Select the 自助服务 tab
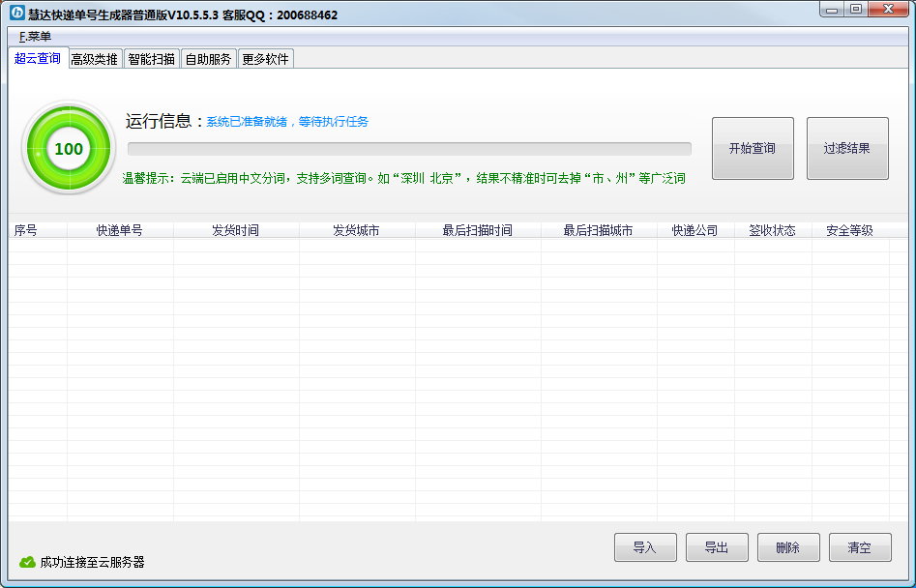This screenshot has width=916, height=588. pyautogui.click(x=209, y=59)
